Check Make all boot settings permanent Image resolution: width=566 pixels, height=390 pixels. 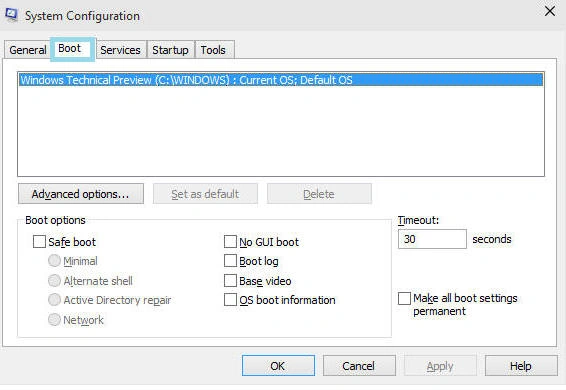point(404,299)
